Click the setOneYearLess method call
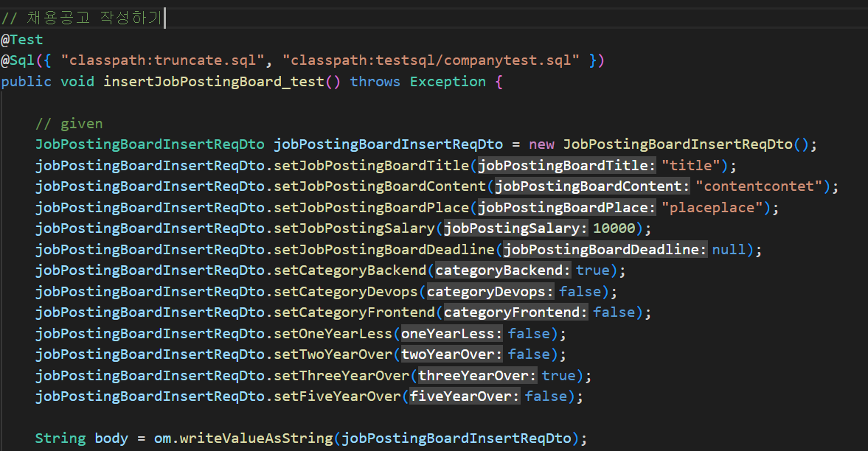The width and height of the screenshot is (868, 451). pos(333,334)
